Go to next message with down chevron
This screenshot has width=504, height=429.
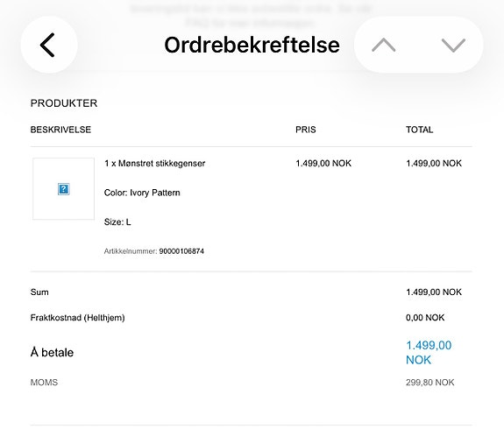click(453, 45)
